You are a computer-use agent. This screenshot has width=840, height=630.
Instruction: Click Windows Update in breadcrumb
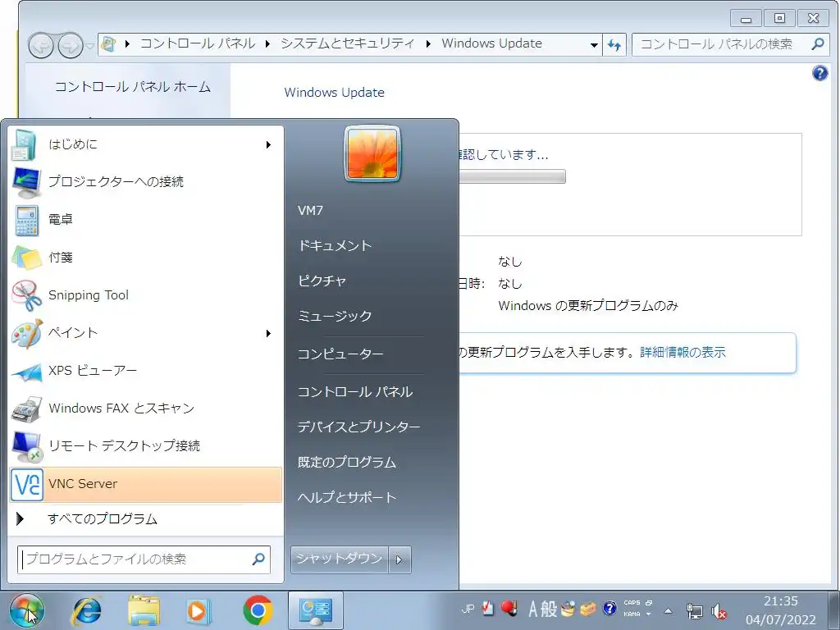pos(492,43)
